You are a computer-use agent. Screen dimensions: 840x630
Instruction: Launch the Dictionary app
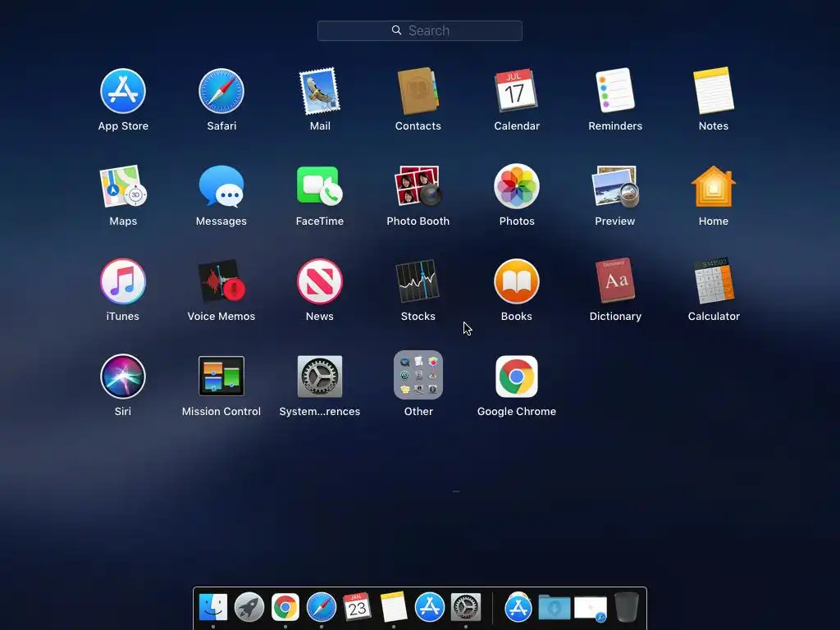[615, 281]
